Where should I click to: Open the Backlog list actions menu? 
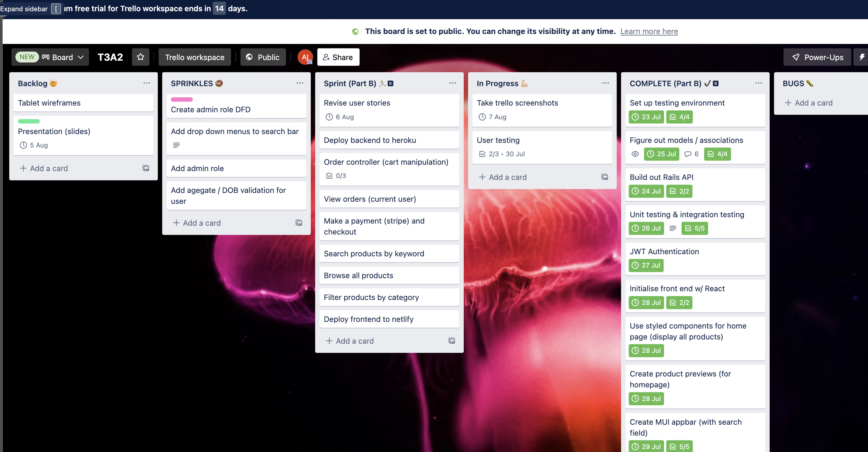[x=147, y=83]
